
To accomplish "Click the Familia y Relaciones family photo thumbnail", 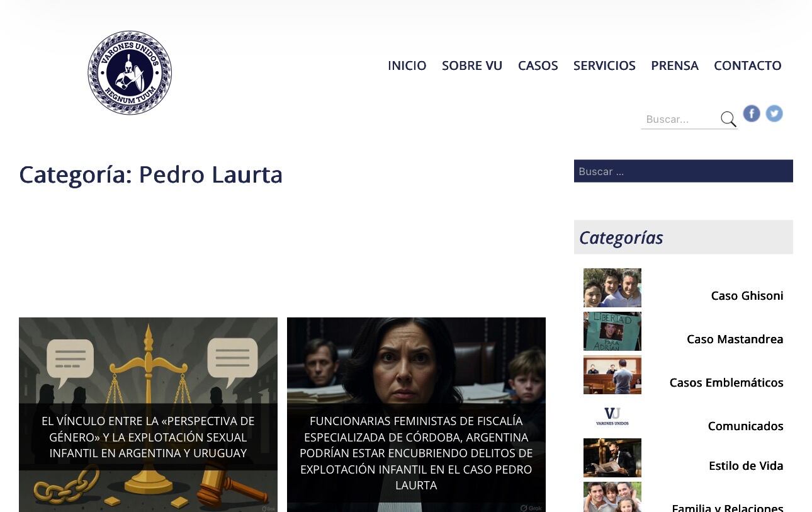I will coord(612,497).
